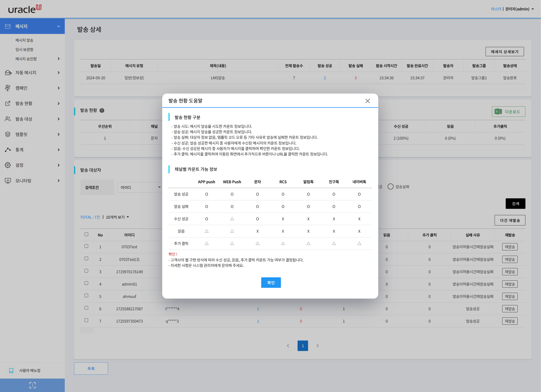Open the 템플릿 menu
The image size is (541, 392).
tap(32, 134)
